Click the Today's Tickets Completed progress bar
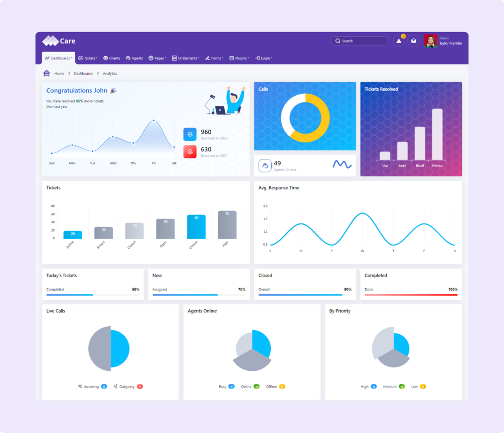 (x=93, y=295)
